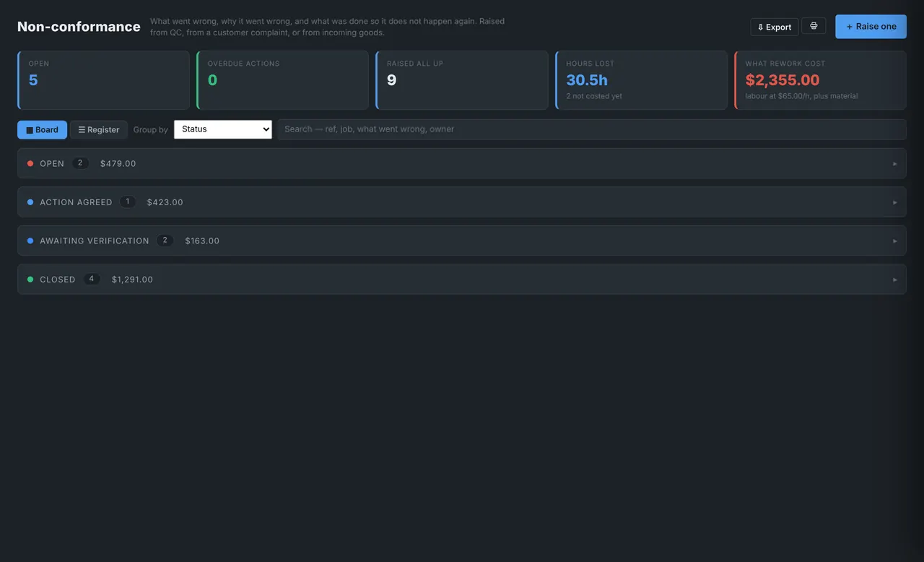The width and height of the screenshot is (924, 562).
Task: Click the red Open status dot
Action: click(30, 164)
